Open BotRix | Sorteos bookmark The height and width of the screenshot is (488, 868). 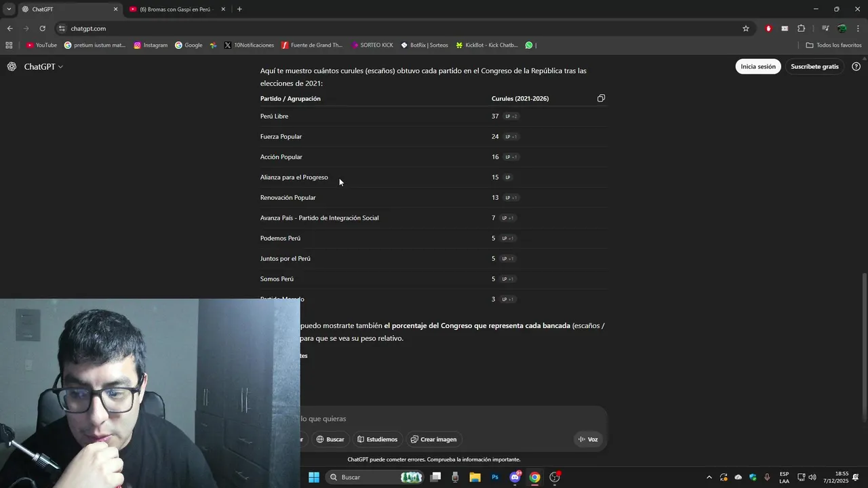click(x=425, y=45)
